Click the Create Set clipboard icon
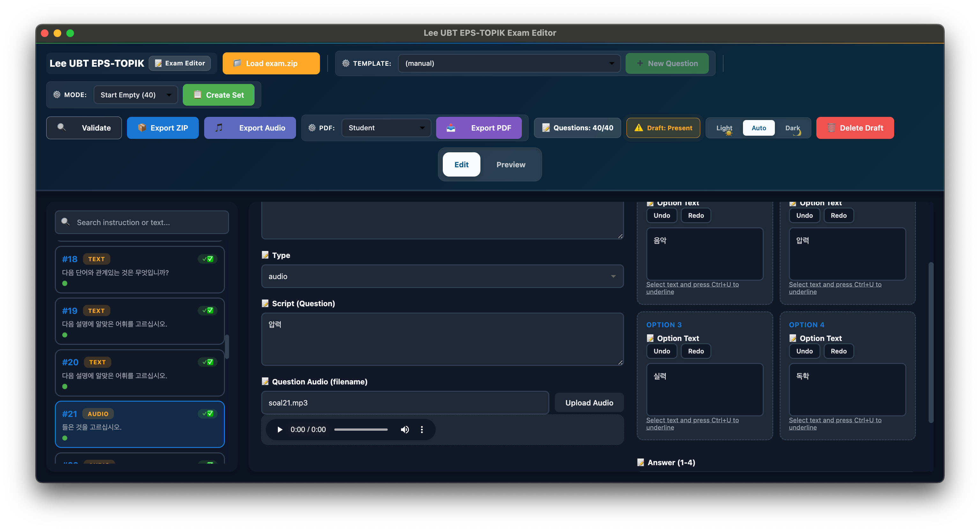This screenshot has height=530, width=980. pyautogui.click(x=197, y=95)
